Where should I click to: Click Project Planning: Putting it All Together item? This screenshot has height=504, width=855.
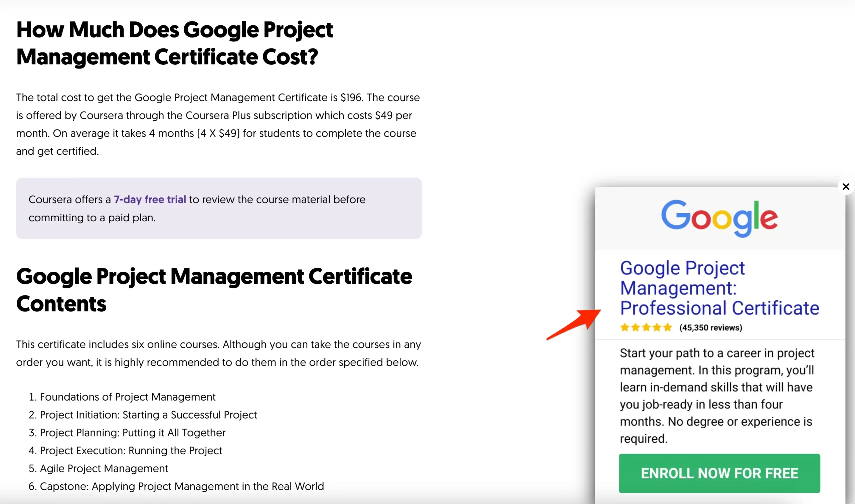click(x=133, y=433)
